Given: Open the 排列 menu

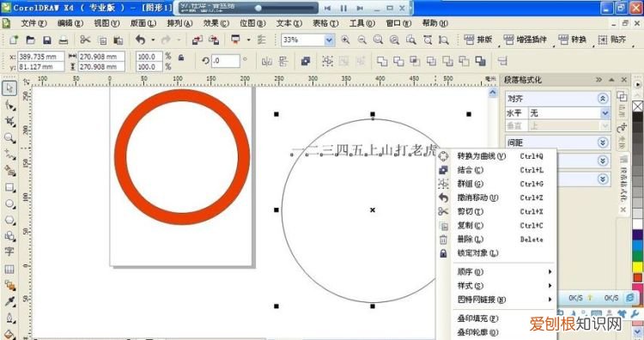Looking at the screenshot, I should pyautogui.click(x=179, y=23).
